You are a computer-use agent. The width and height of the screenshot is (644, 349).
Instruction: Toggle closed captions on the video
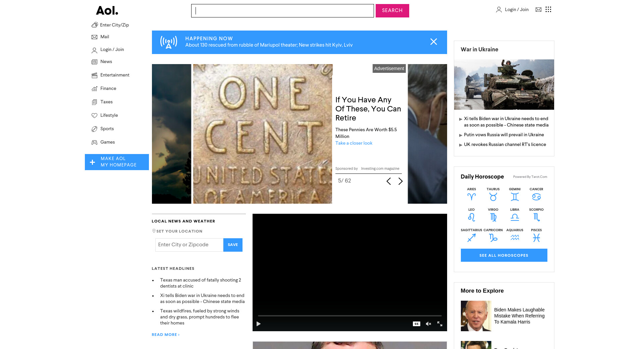pyautogui.click(x=417, y=324)
